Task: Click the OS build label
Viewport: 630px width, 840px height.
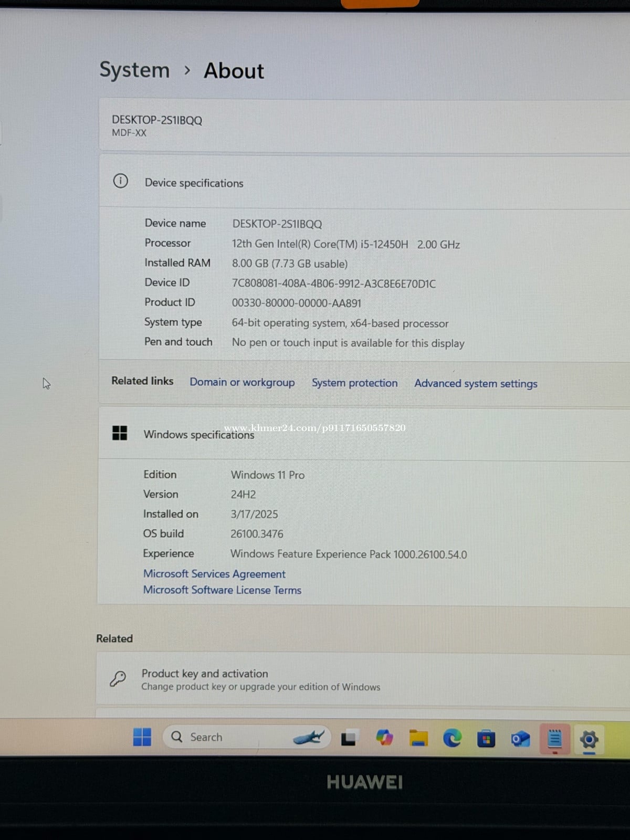Action: (x=163, y=533)
